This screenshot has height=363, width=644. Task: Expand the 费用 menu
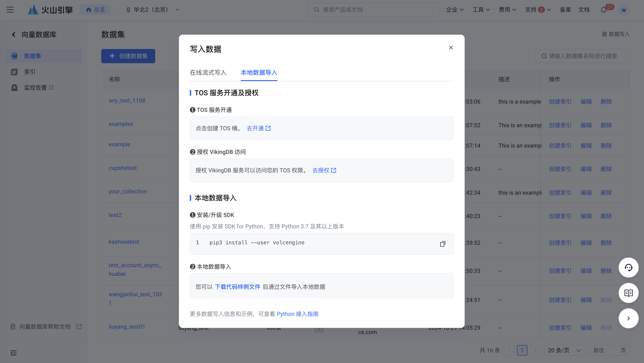coord(507,10)
